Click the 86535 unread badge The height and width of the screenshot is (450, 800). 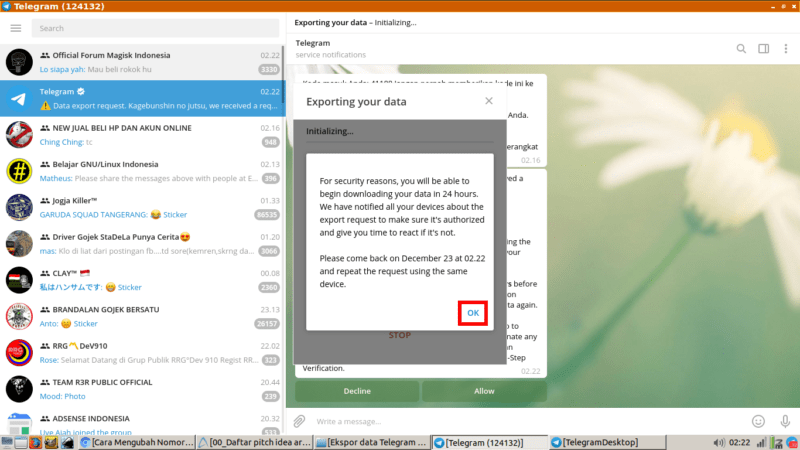click(x=267, y=215)
